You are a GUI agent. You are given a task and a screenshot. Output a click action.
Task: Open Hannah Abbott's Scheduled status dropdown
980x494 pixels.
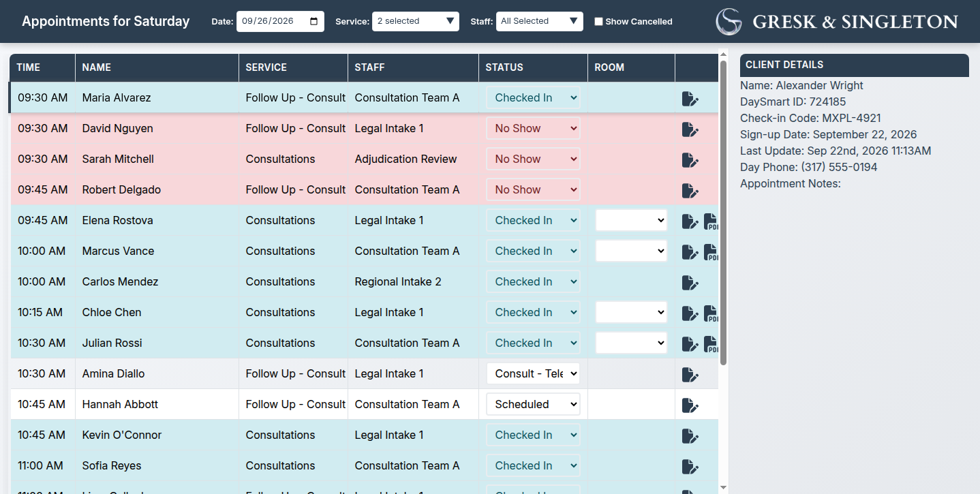pyautogui.click(x=533, y=404)
